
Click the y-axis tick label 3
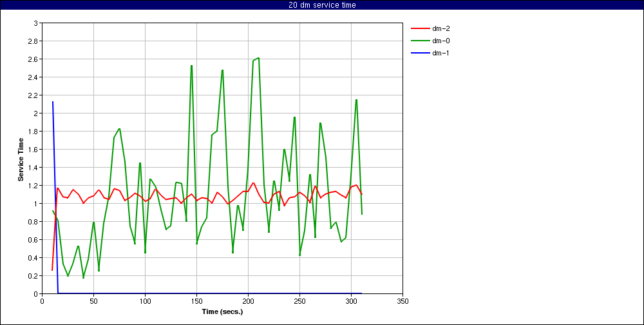(35, 23)
